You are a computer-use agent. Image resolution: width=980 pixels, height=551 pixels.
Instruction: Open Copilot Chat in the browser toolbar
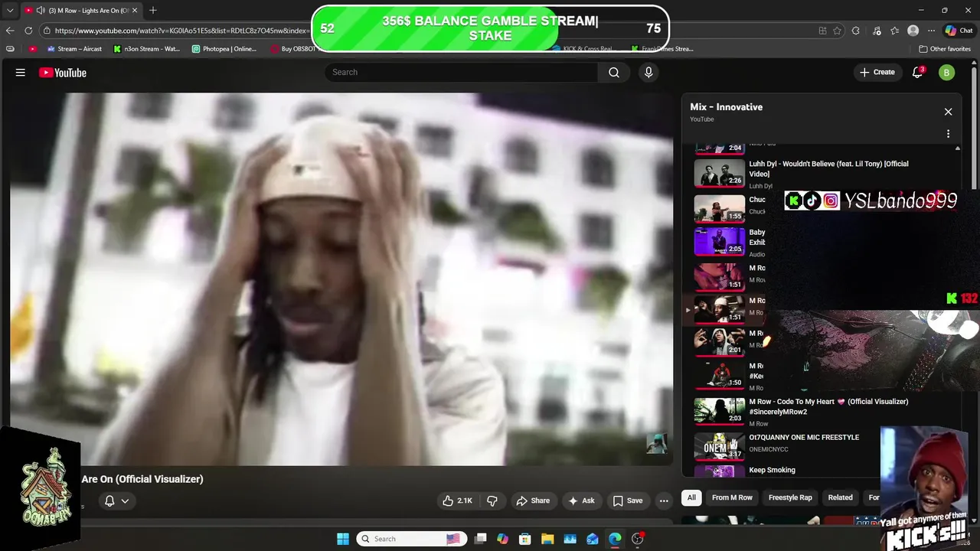[x=959, y=31]
